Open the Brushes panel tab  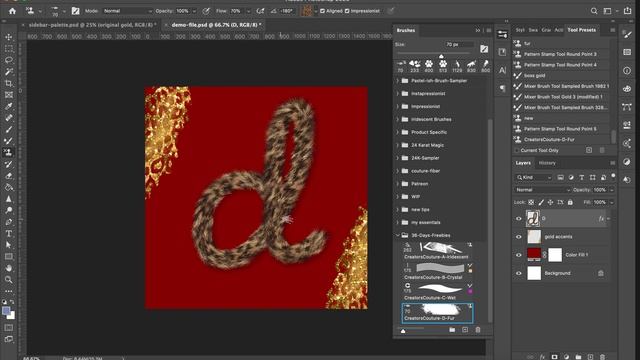(x=406, y=31)
